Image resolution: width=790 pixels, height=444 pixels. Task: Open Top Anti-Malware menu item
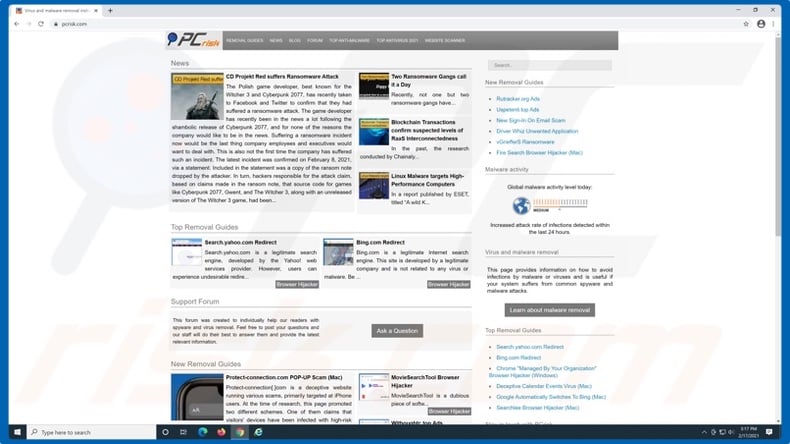click(x=349, y=40)
